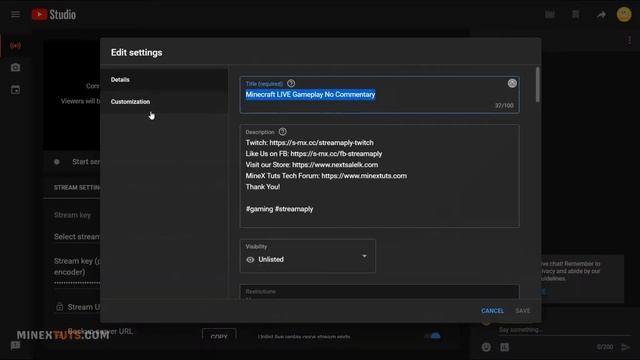The width and height of the screenshot is (640, 360).
Task: Expand the Visibility dropdown arrow
Action: [x=364, y=256]
